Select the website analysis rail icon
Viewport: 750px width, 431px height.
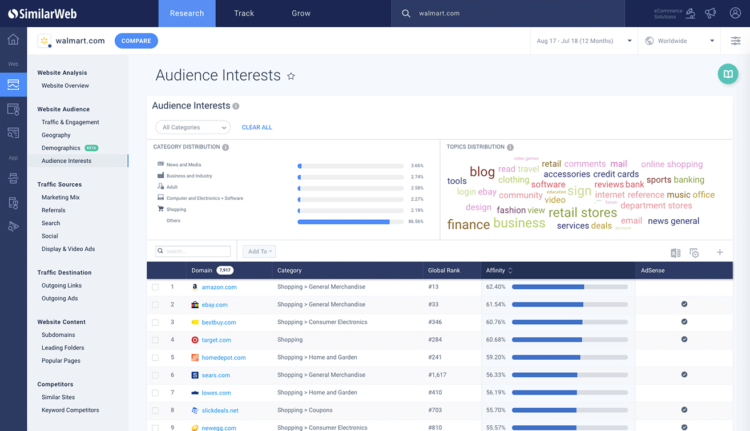[x=13, y=85]
